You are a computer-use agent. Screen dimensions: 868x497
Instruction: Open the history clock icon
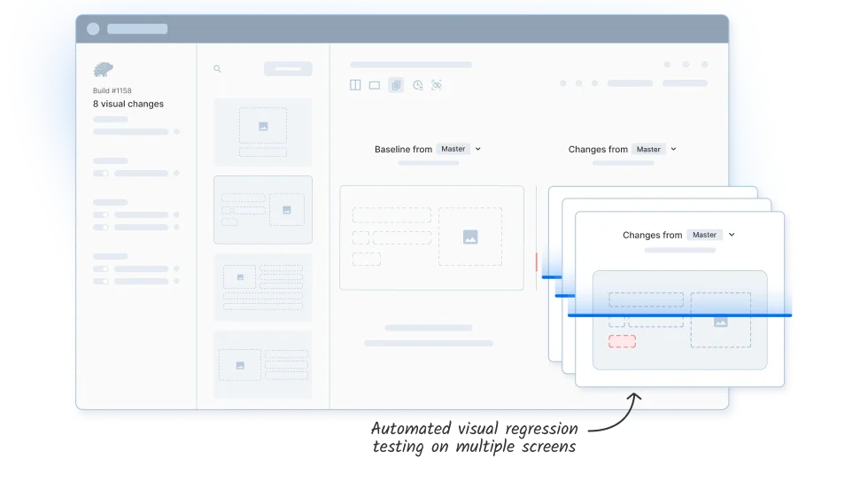click(x=417, y=85)
